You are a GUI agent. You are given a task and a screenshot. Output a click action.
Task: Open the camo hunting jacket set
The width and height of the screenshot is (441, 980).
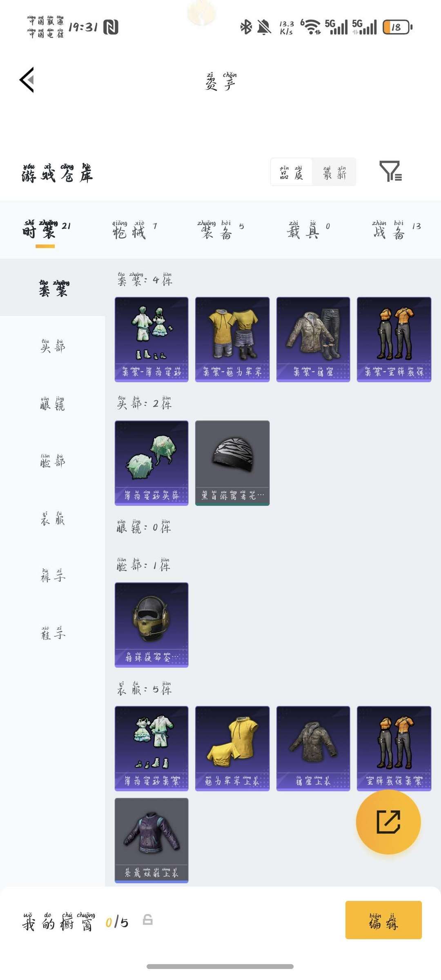pos(313,340)
